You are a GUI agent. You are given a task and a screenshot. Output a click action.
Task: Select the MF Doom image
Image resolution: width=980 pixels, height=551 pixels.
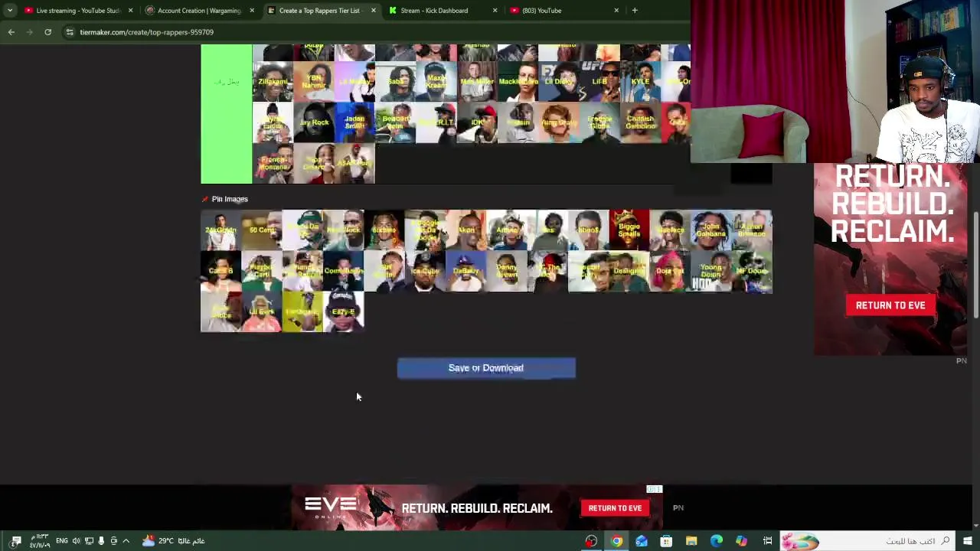752,272
